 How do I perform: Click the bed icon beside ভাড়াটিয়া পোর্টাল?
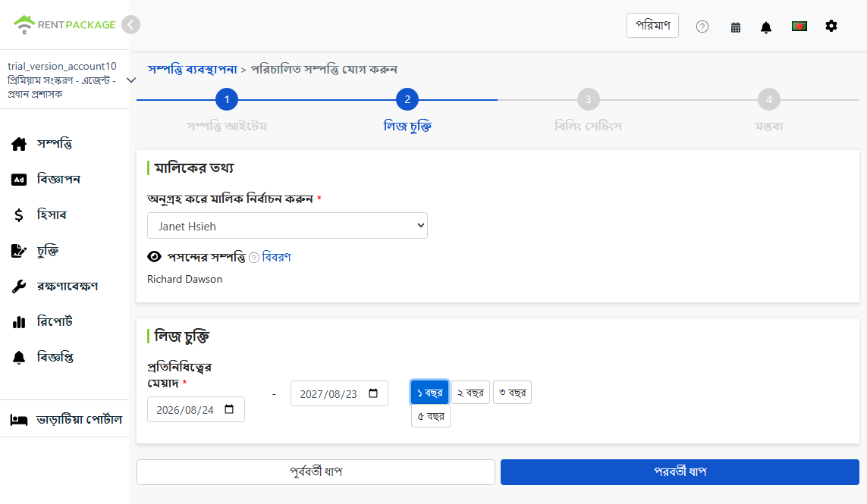[x=19, y=419]
